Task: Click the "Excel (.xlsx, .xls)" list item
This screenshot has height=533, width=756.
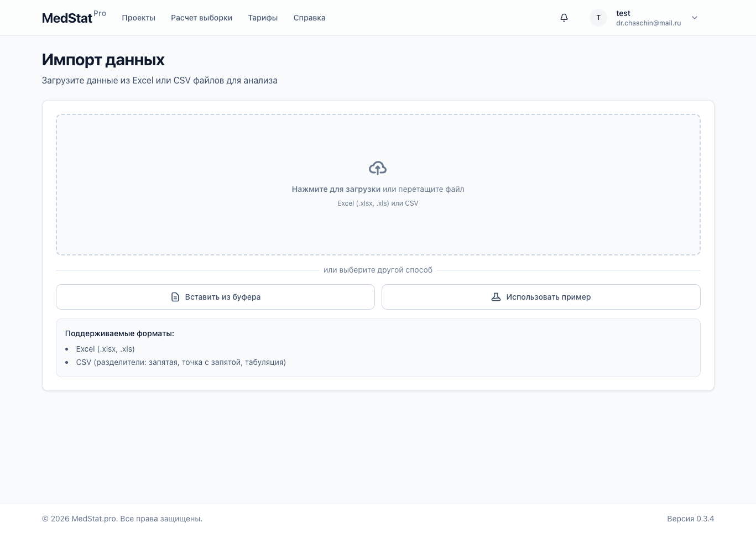Action: [x=105, y=349]
